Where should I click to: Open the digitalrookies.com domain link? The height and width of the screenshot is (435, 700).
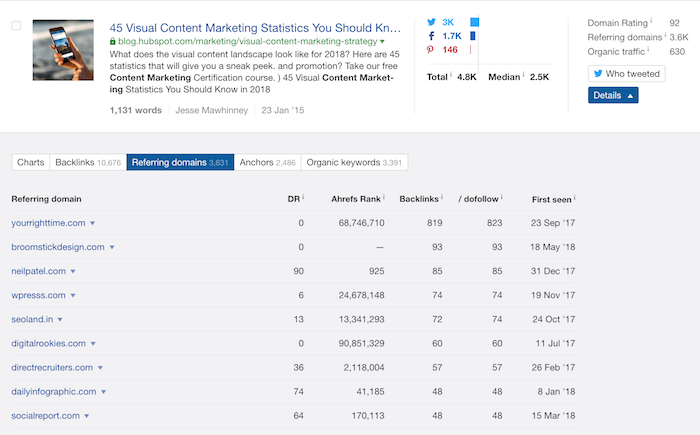coord(49,343)
